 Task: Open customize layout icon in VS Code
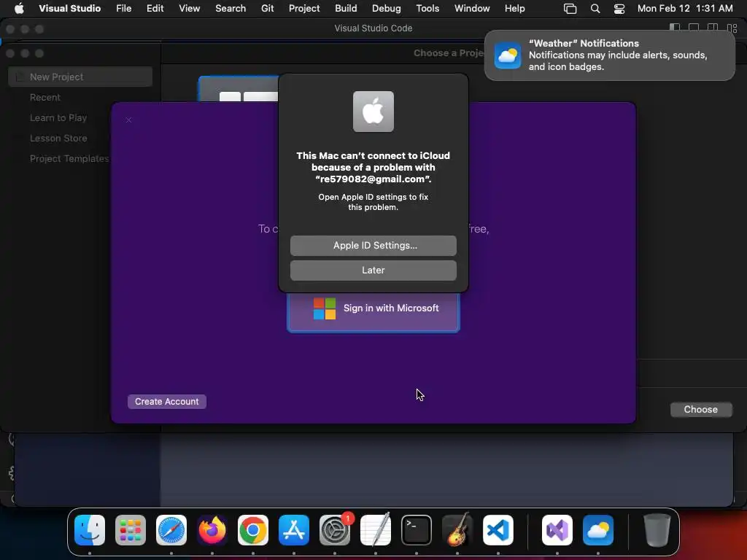click(x=732, y=28)
